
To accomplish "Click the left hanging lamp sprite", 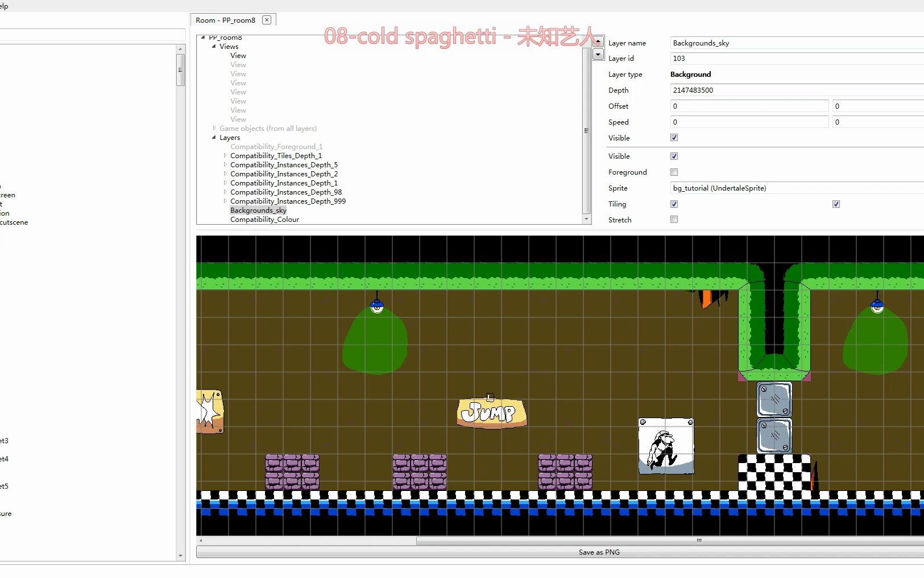I will pos(376,303).
